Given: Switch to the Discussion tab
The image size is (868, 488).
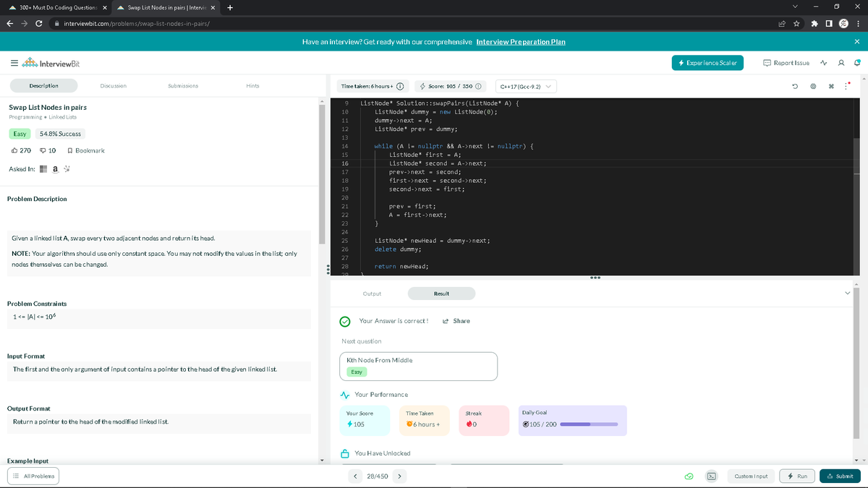Looking at the screenshot, I should coord(113,86).
